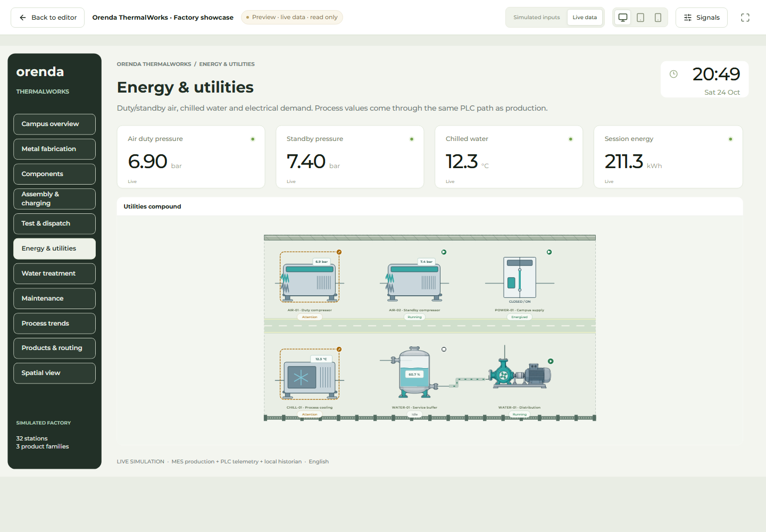766x532 pixels.
Task: Open Assembly & charging page
Action: point(54,199)
